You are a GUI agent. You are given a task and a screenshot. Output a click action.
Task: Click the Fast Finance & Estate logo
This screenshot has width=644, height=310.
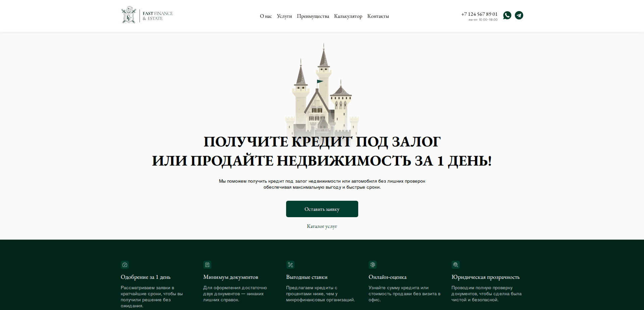(147, 15)
